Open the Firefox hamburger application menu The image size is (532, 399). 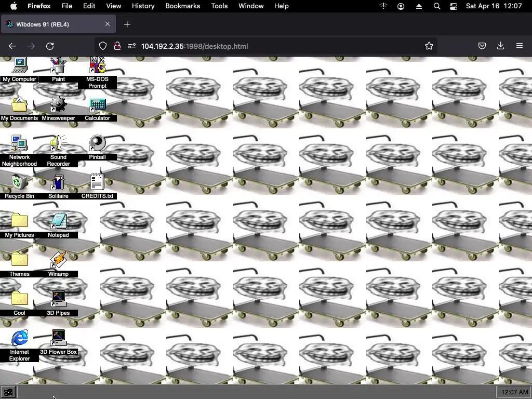pyautogui.click(x=520, y=46)
